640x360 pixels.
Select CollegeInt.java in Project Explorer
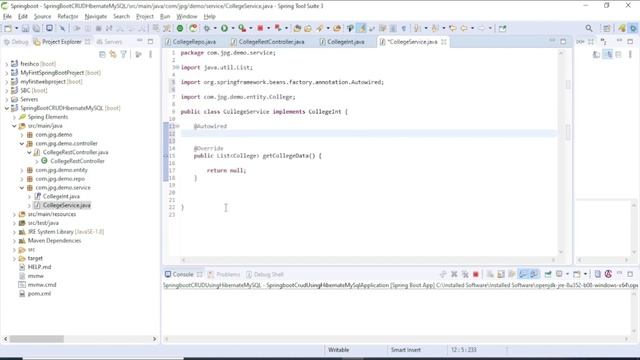tap(61, 197)
